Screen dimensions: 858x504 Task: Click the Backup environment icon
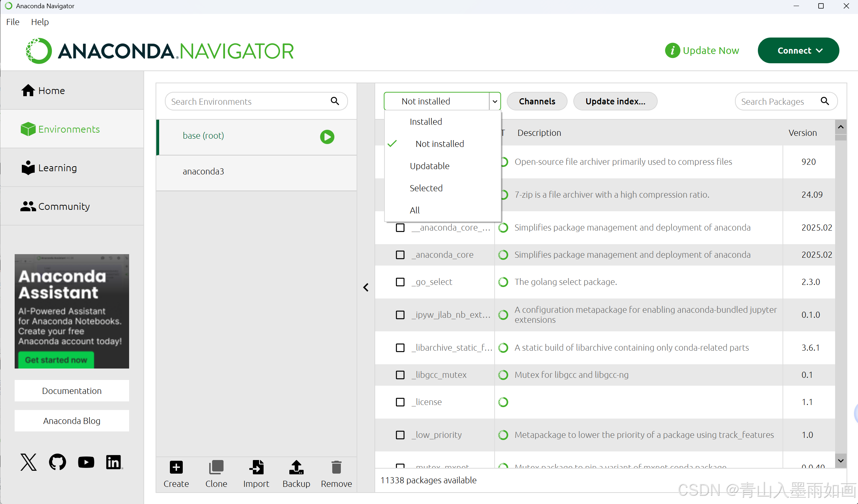pos(296,467)
